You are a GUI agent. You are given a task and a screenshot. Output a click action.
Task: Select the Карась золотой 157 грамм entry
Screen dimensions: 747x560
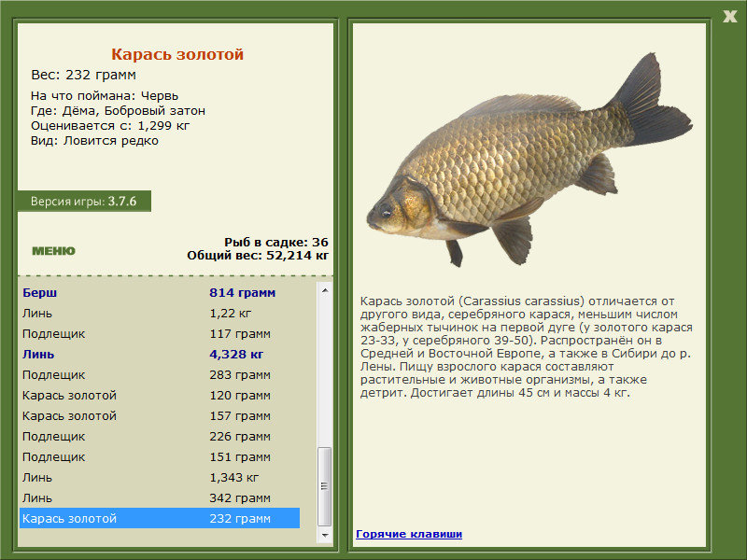coord(160,415)
